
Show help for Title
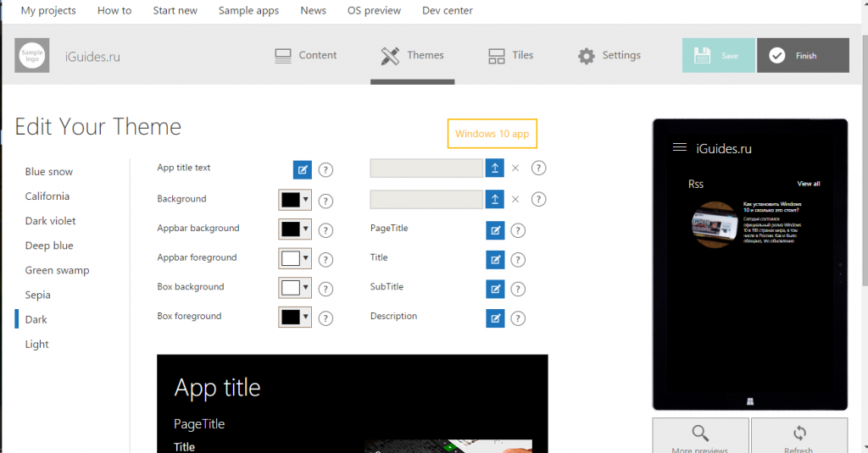tap(518, 260)
